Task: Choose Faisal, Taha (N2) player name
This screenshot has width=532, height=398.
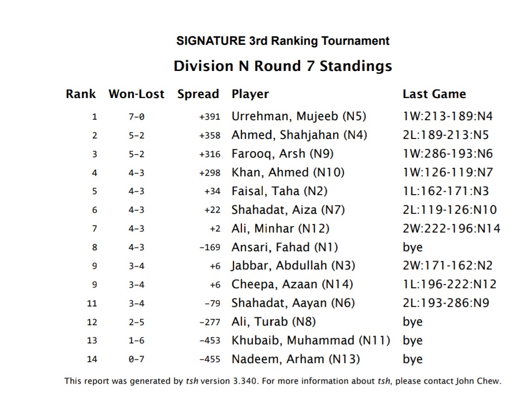Action: (280, 191)
